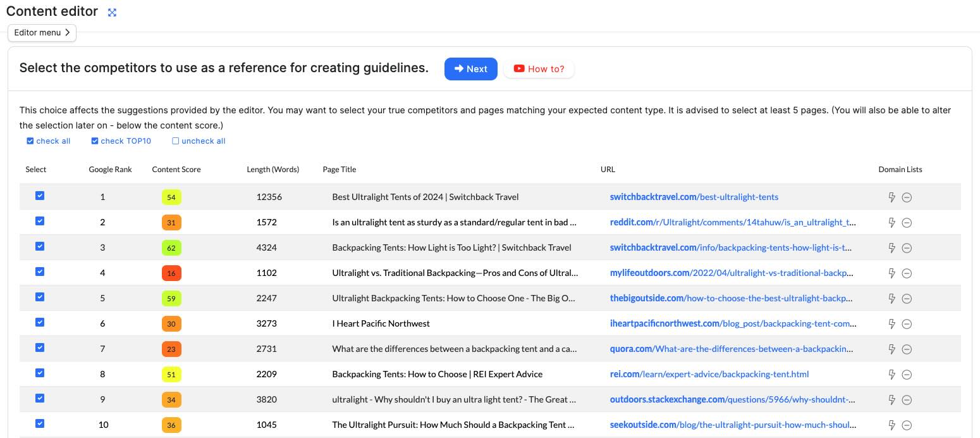Click the Domain Lists column header
The width and height of the screenshot is (980, 438).
pos(900,170)
